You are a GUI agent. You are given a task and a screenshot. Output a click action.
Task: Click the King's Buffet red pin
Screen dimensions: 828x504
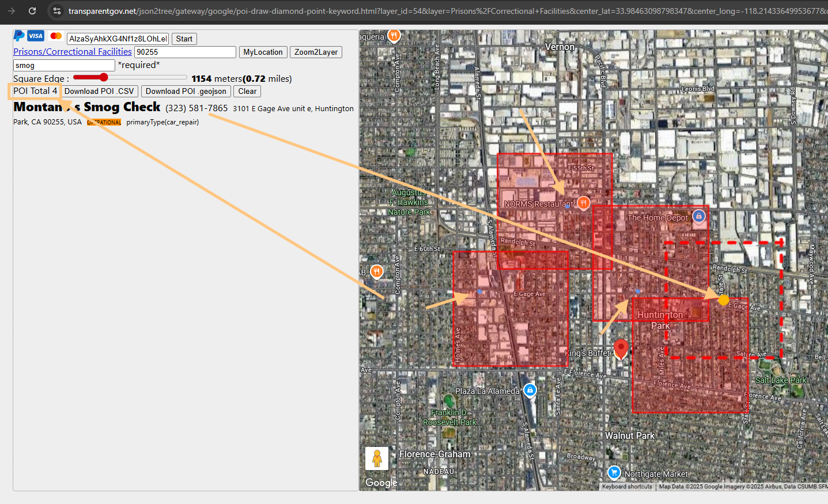(x=621, y=349)
